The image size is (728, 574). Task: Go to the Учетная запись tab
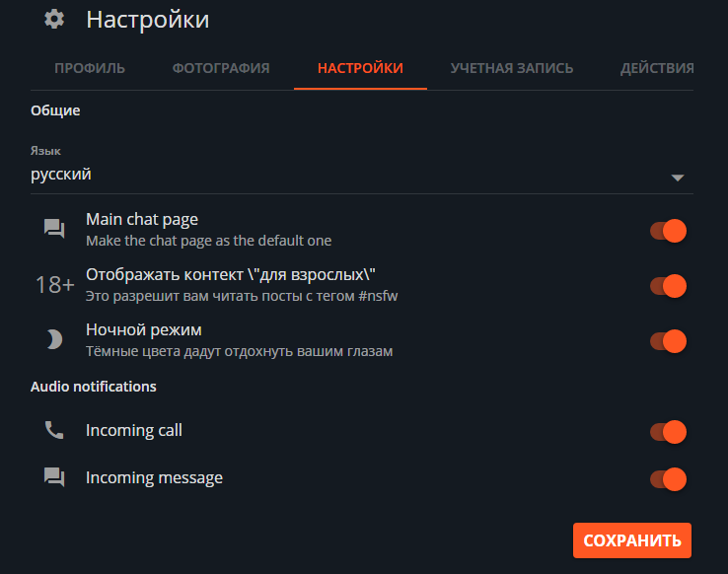[x=512, y=68]
